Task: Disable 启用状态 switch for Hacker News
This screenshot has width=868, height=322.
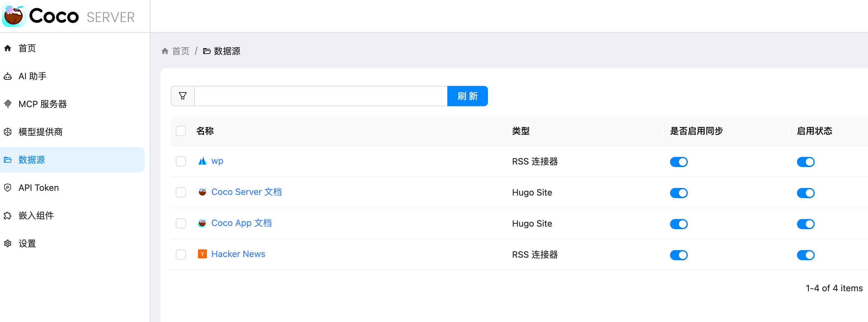Action: point(806,255)
